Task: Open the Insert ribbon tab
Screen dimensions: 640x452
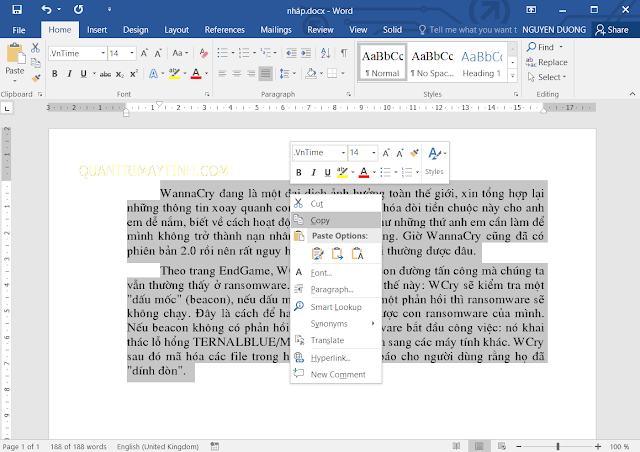Action: point(97,30)
